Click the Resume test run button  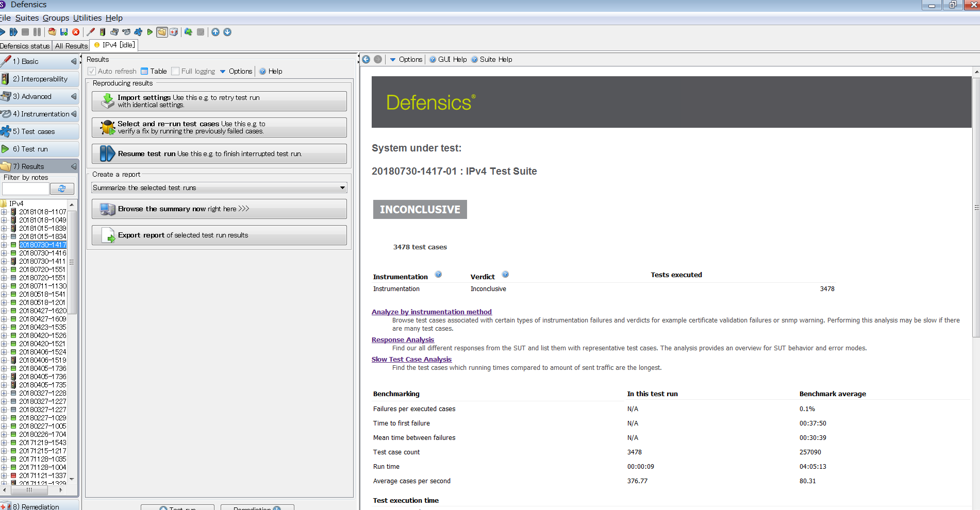point(219,154)
